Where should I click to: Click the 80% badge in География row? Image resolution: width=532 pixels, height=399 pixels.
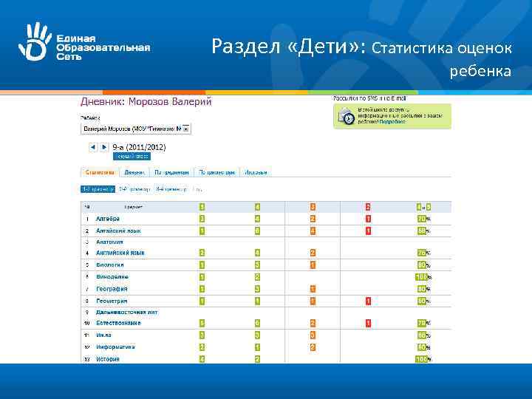coord(422,289)
